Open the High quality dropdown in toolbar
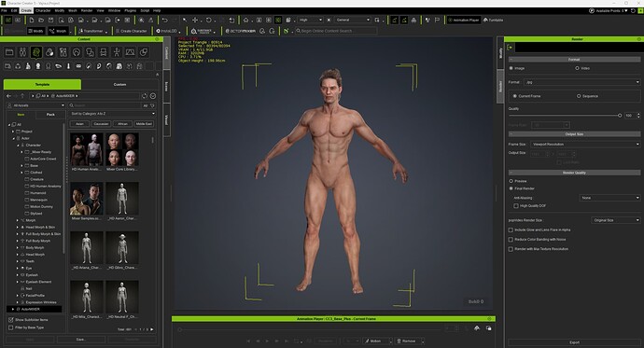644x348 pixels. pos(310,20)
